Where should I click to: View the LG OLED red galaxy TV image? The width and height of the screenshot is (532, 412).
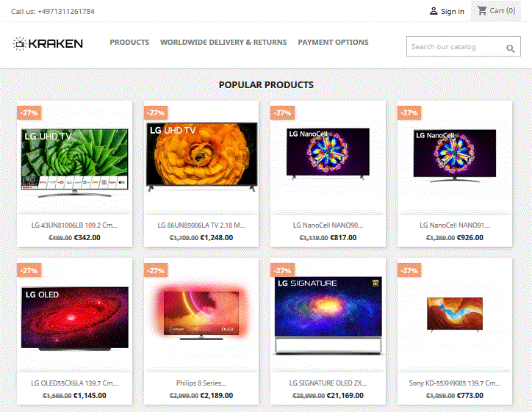[75, 319]
